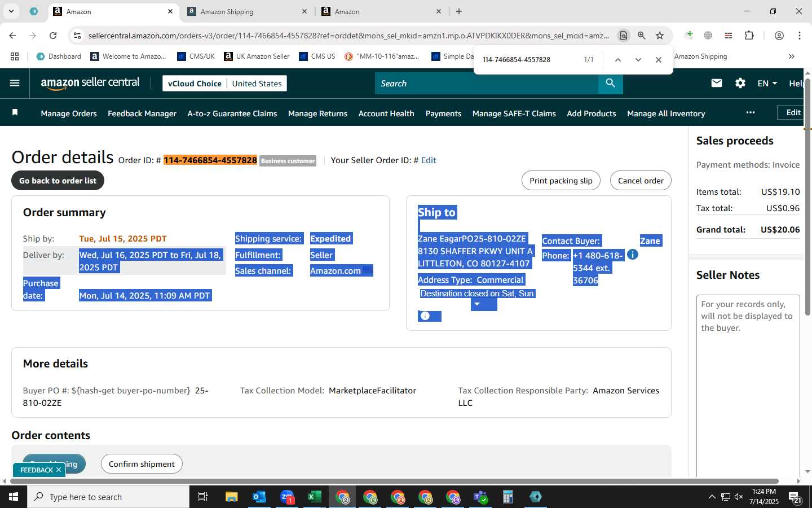
Task: Click Go back to order list
Action: (x=58, y=181)
